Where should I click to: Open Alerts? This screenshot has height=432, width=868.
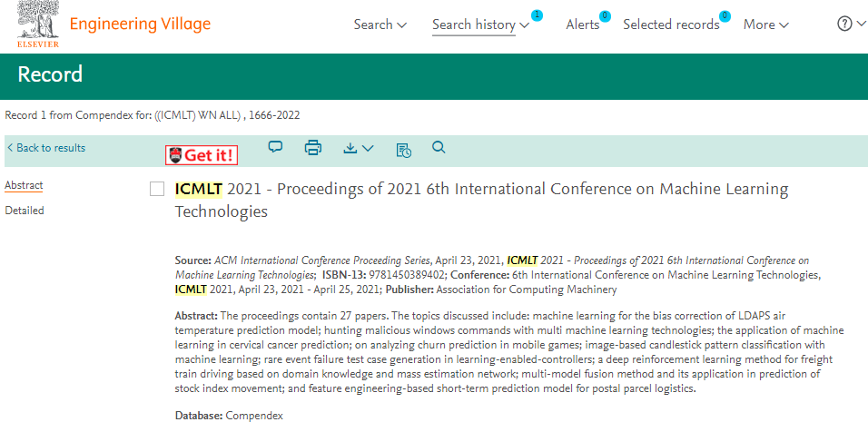582,25
